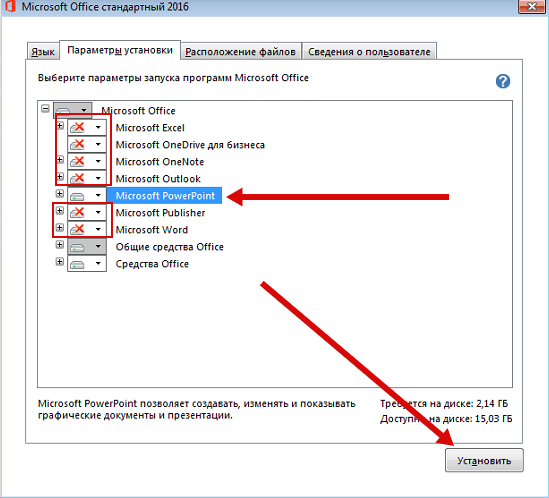This screenshot has width=549, height=498.
Task: Select the Параметры установки tab
Action: point(120,50)
